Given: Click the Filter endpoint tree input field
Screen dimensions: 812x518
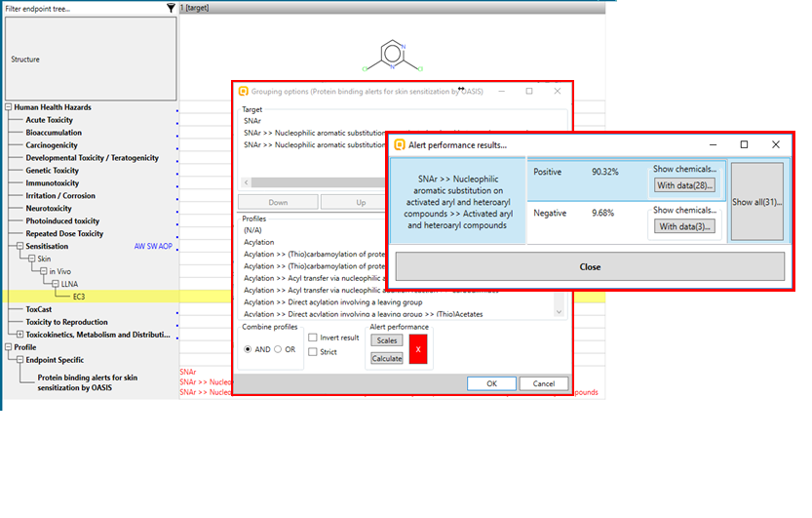Looking at the screenshot, I should pyautogui.click(x=85, y=8).
